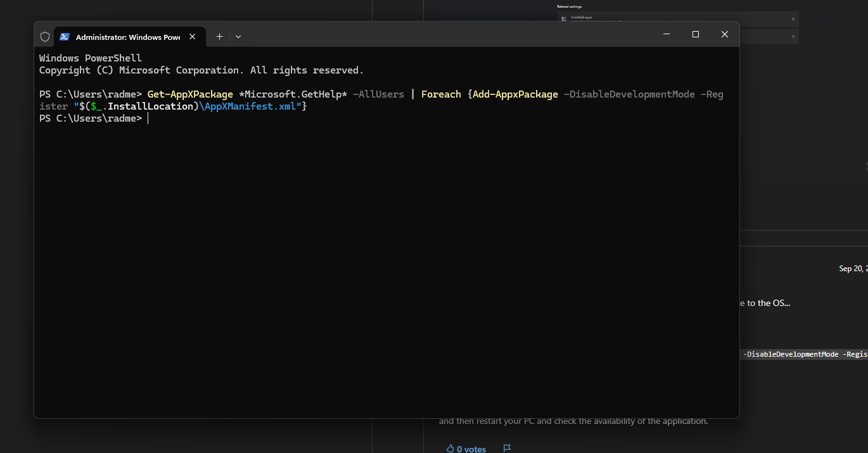Click the Add-AppxPackage text in the terminal
Image resolution: width=868 pixels, height=453 pixels.
[x=515, y=94]
